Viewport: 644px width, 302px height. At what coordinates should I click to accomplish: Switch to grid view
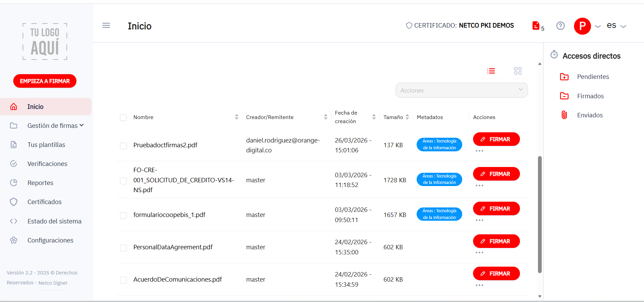518,71
